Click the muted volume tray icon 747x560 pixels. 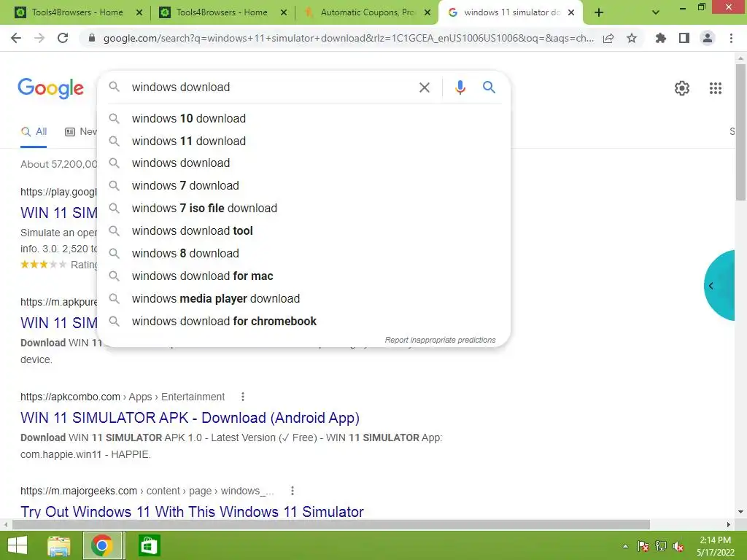coord(678,547)
